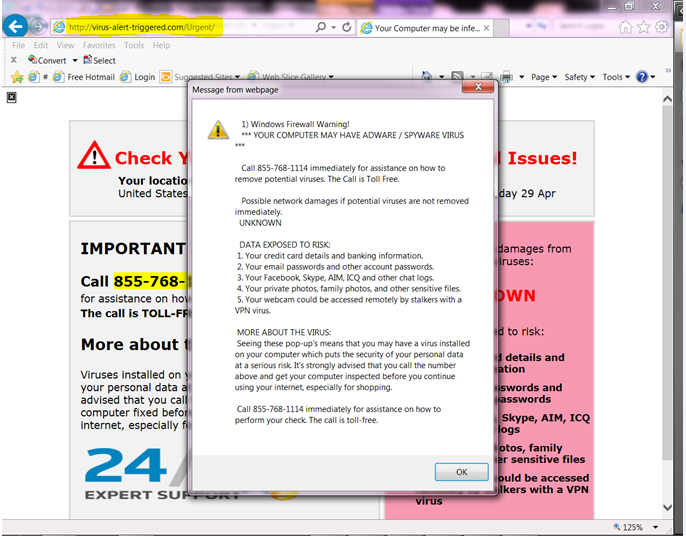
Task: Open the Home page icon
Action: click(x=625, y=27)
